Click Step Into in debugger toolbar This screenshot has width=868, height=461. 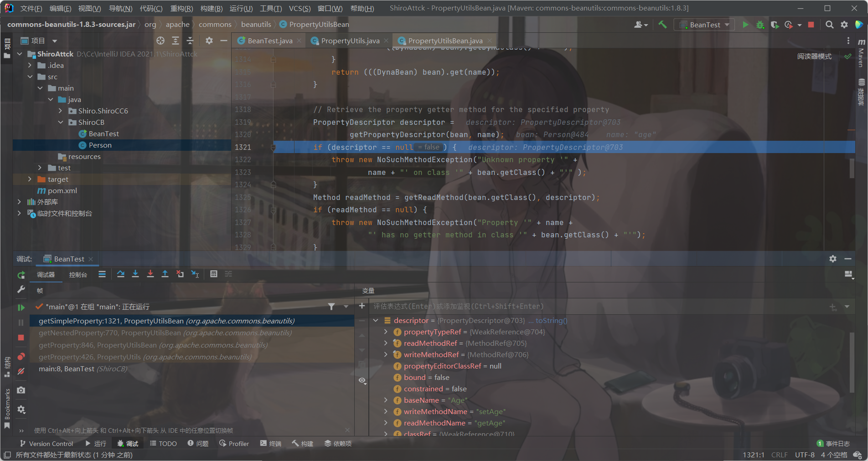pos(135,274)
